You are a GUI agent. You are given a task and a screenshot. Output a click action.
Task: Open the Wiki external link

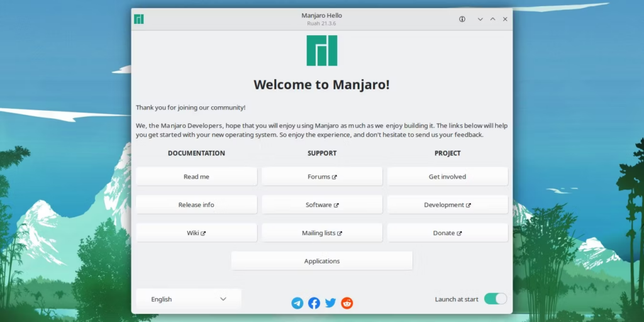pos(196,233)
